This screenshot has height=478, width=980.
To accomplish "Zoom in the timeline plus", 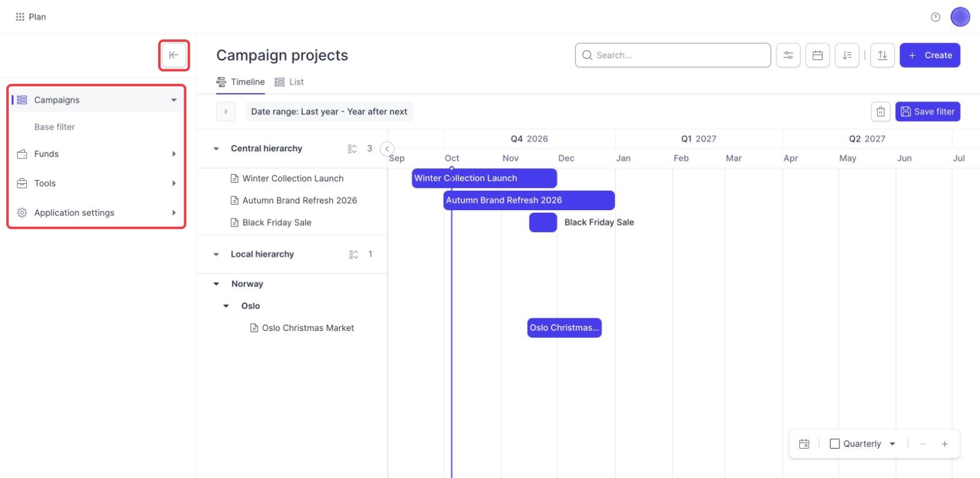I will pos(944,444).
